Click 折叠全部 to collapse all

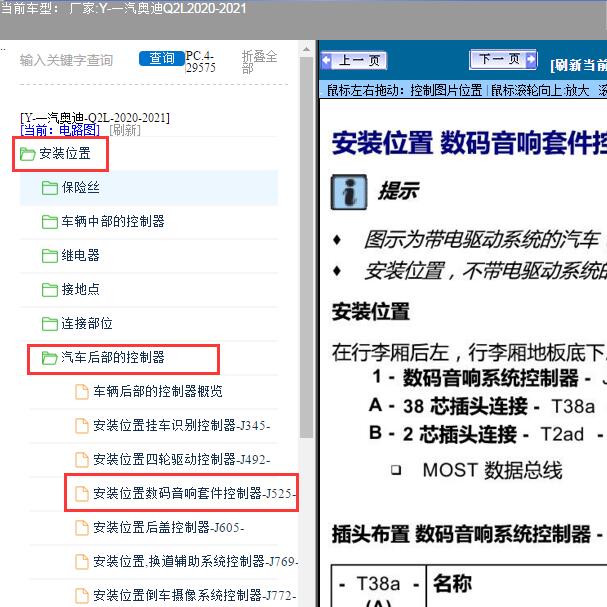(259, 62)
